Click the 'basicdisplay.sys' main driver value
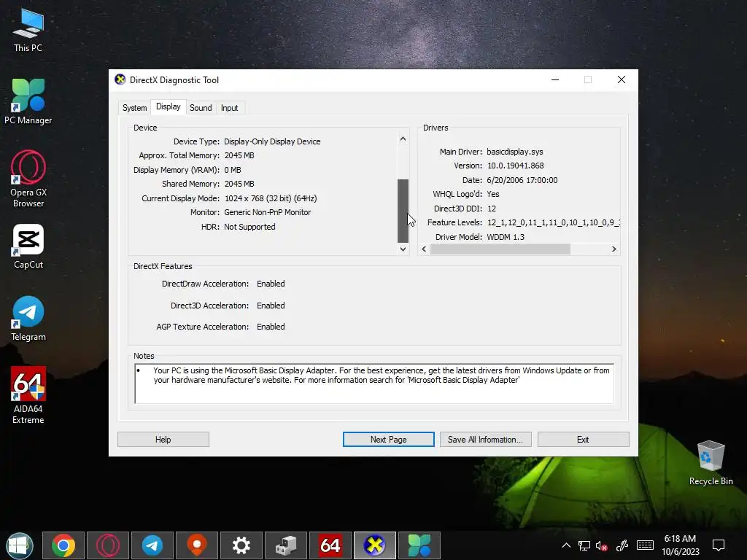 point(514,152)
